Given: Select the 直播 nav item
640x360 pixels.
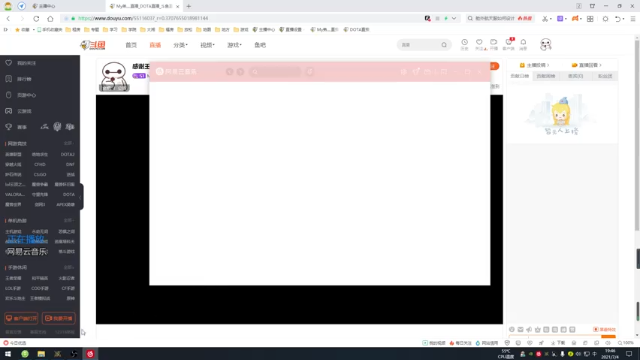Looking at the screenshot, I should click(x=155, y=45).
